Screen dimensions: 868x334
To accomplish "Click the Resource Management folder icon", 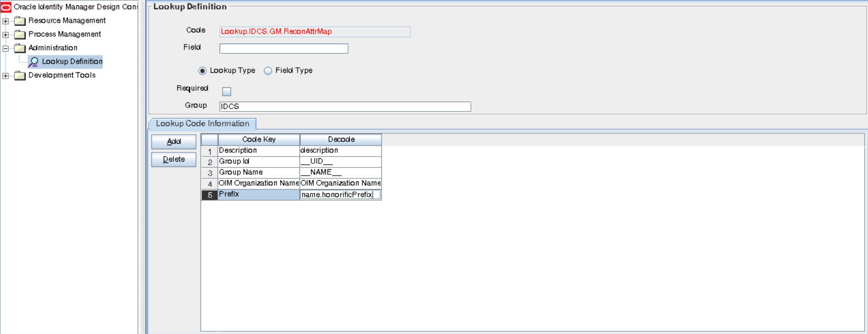I will 20,20.
